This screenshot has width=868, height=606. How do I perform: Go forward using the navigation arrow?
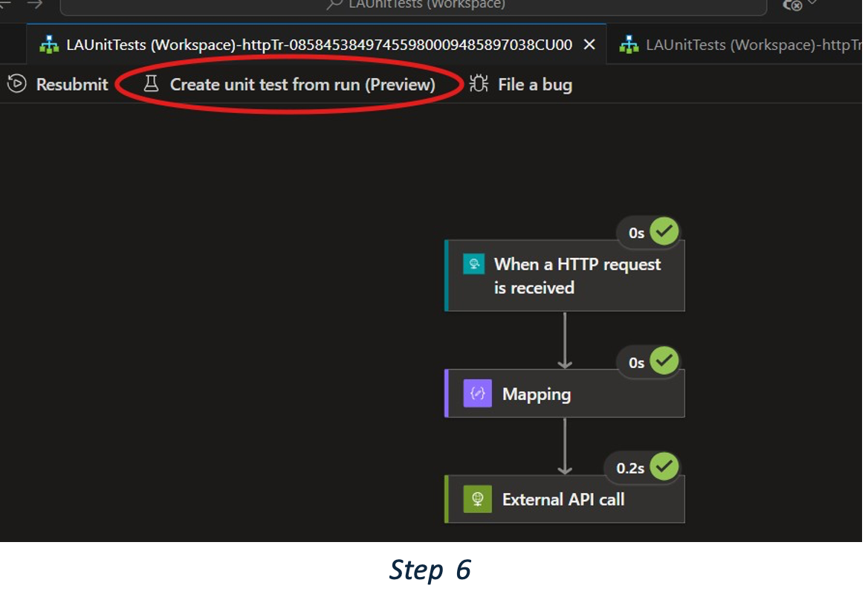(34, 4)
